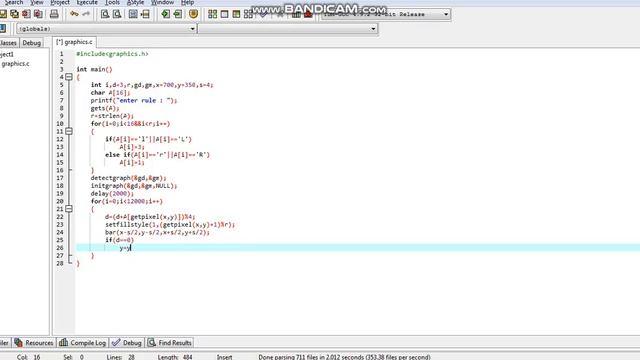Click the Toggle Bookmark icon
Image resolution: width=640 pixels, height=360 pixels.
click(x=178, y=14)
